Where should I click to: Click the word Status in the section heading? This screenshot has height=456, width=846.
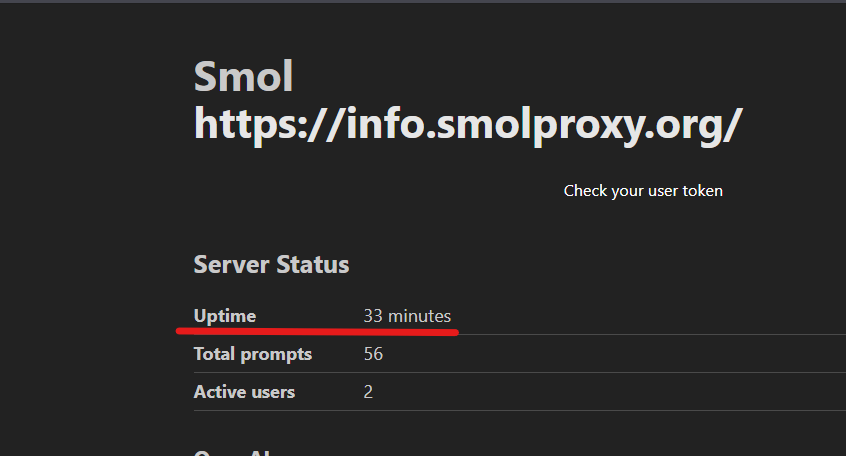click(316, 265)
